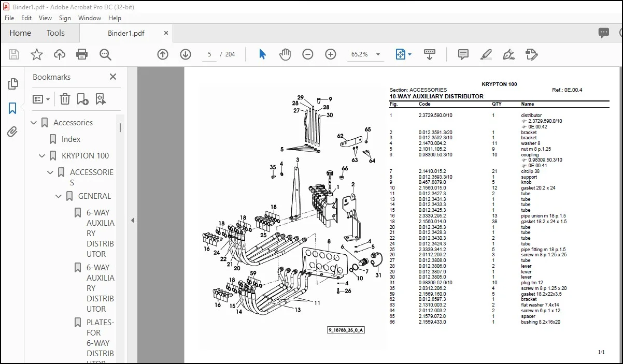Zoom in with the plus icon
623x364 pixels.
[x=331, y=54]
